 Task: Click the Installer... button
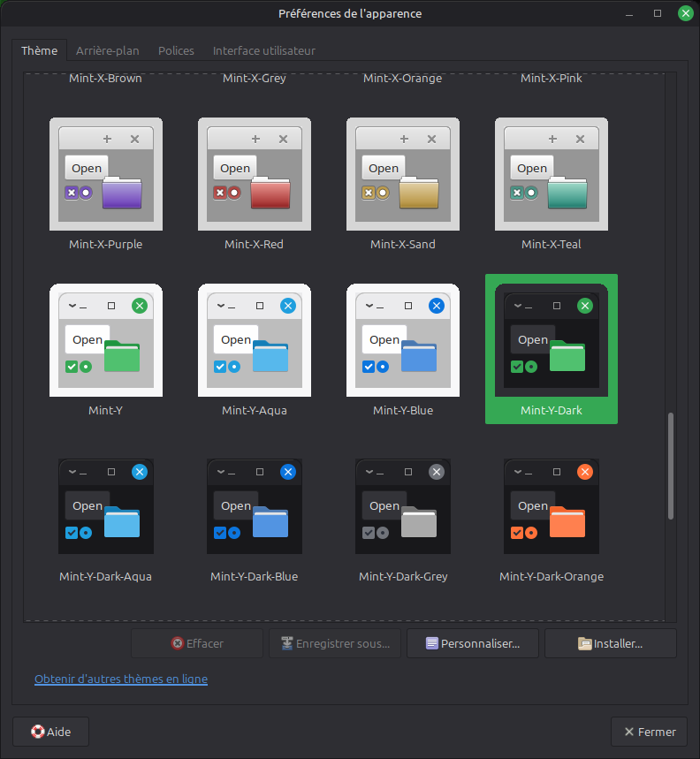611,643
